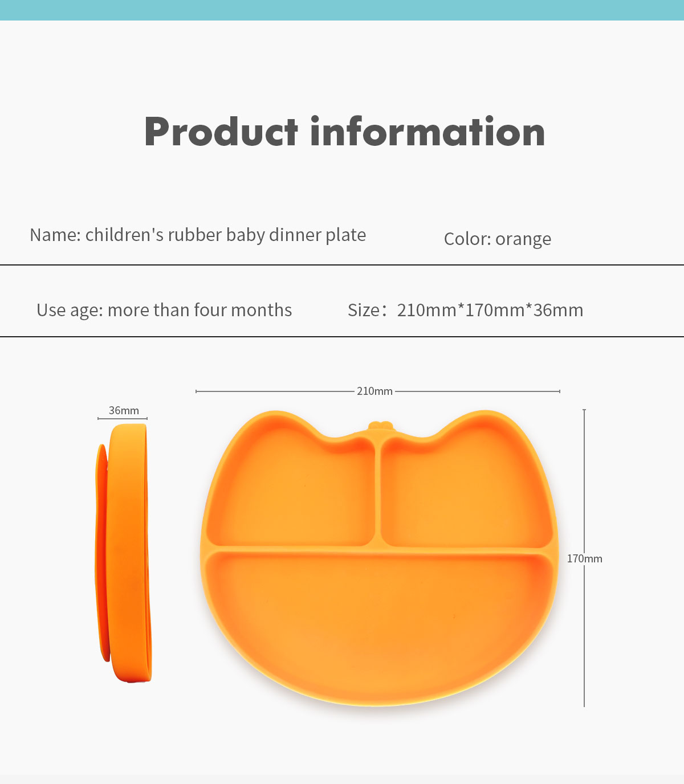Image resolution: width=684 pixels, height=784 pixels.
Task: Select the product name text line
Action: [x=198, y=235]
